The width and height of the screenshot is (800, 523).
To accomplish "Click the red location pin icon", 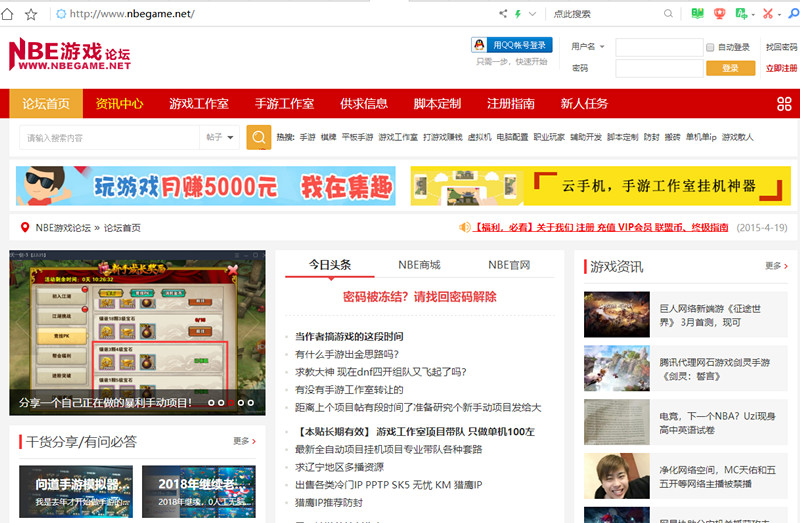I will coord(24,227).
